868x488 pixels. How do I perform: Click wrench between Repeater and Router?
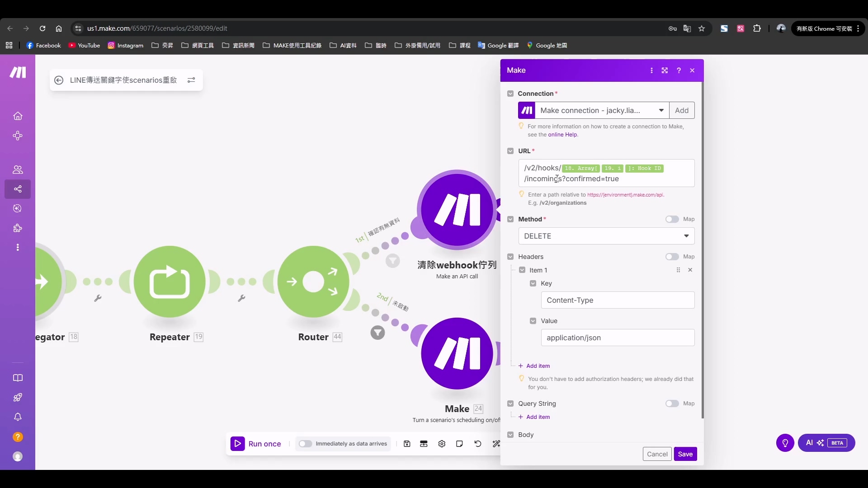click(x=241, y=298)
